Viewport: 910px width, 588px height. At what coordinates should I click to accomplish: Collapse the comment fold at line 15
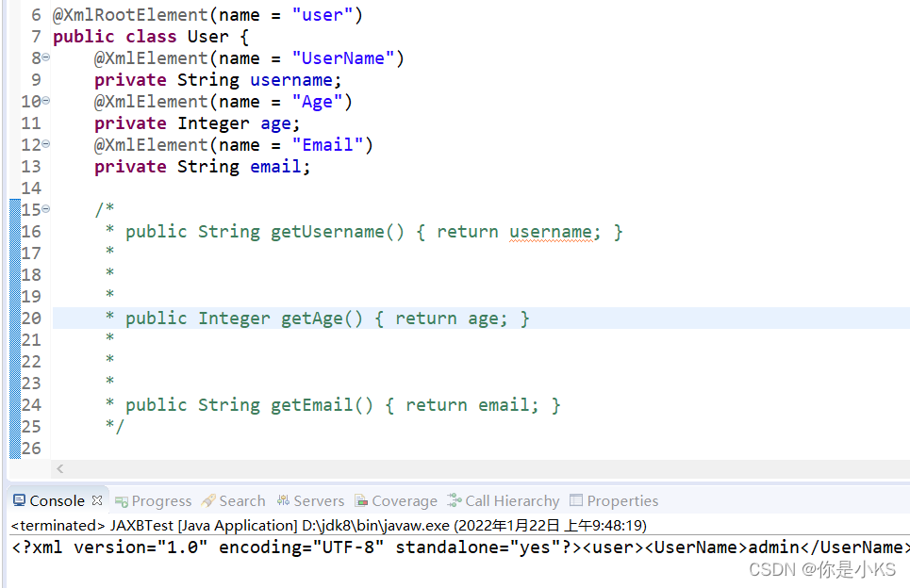click(x=46, y=209)
